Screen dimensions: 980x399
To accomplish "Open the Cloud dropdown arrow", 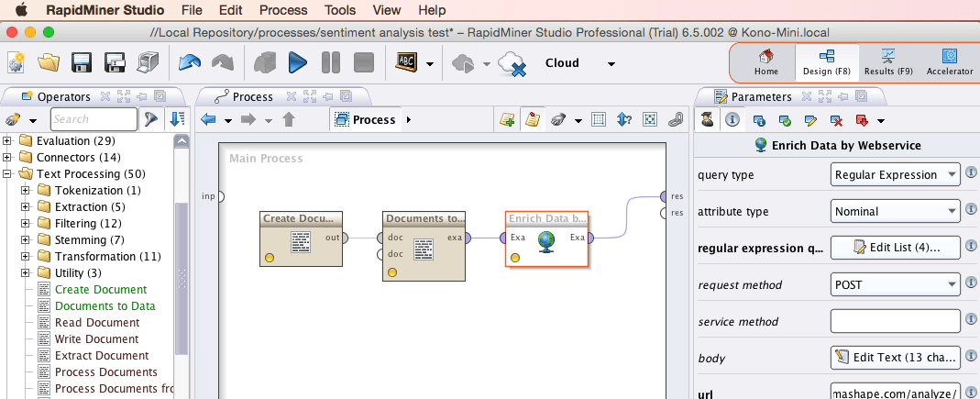I will point(611,64).
